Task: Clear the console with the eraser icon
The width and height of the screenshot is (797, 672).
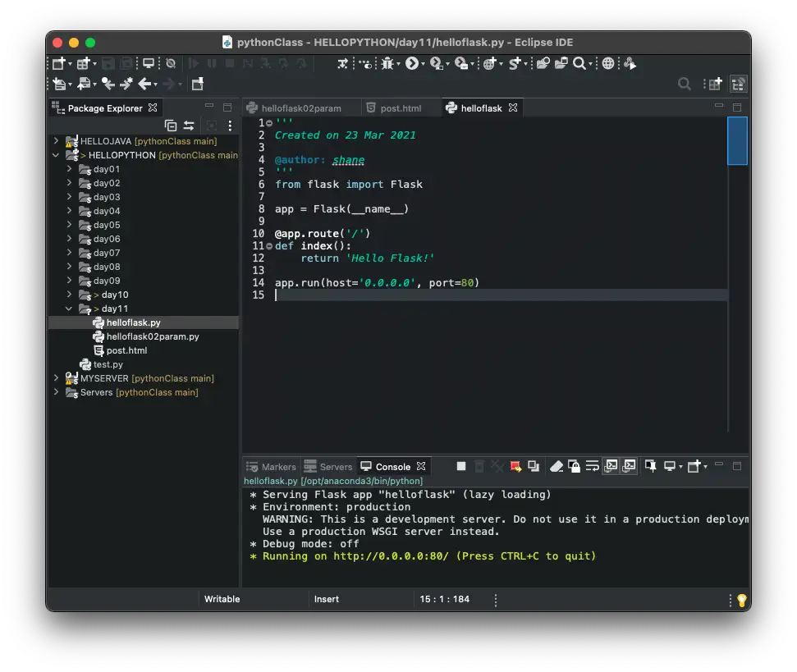Action: [x=556, y=466]
